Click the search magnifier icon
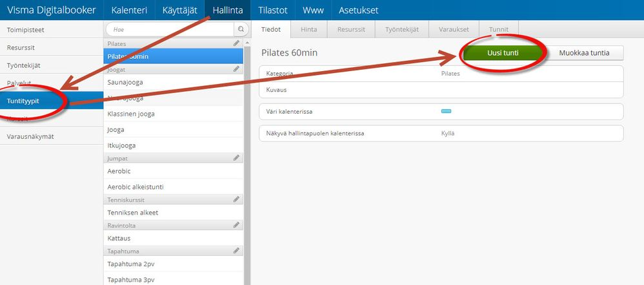644x285 pixels. tap(241, 29)
